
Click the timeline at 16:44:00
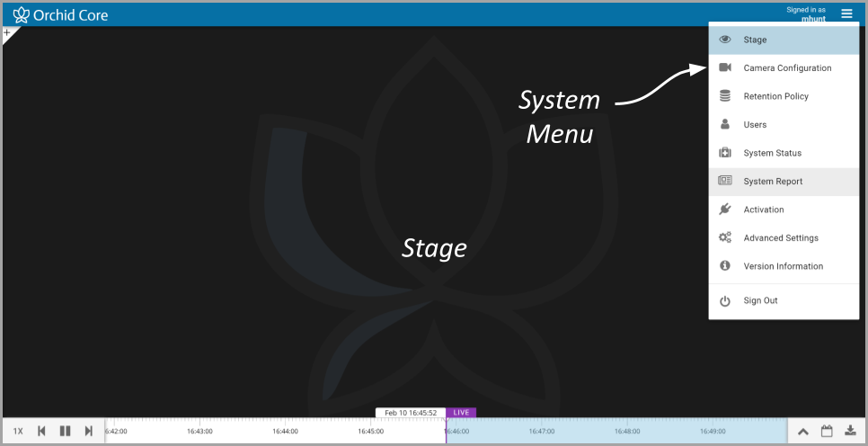[286, 431]
